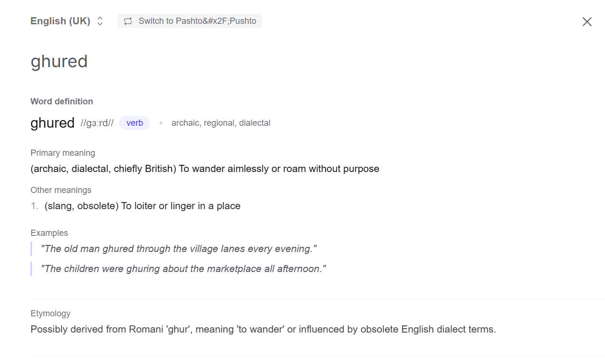Screen dimensions: 605x364
Task: Click the "Examples" section label
Action: (x=49, y=233)
